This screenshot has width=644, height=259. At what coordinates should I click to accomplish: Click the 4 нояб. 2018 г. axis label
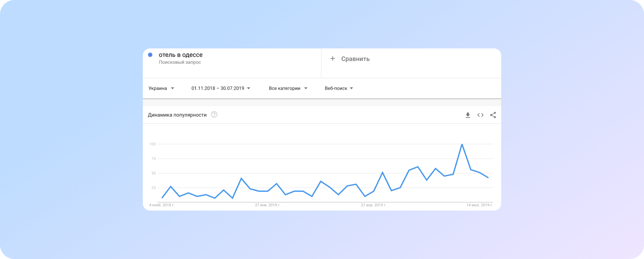point(162,205)
